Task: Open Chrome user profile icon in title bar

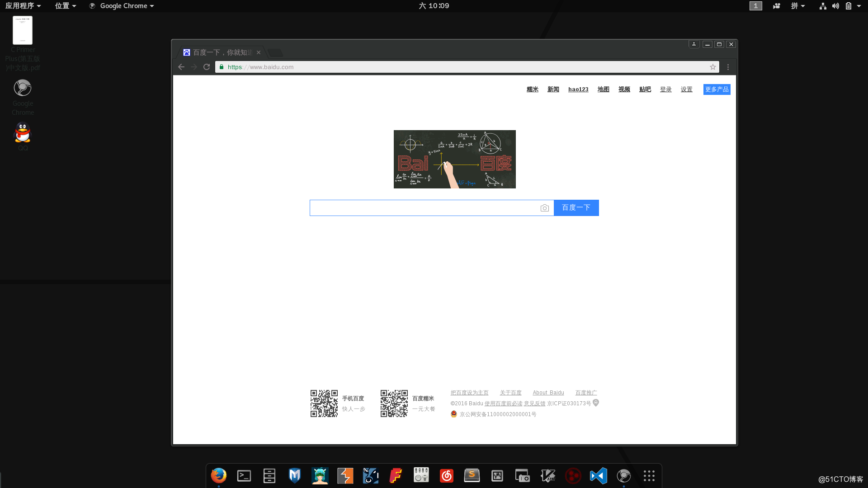Action: (694, 44)
